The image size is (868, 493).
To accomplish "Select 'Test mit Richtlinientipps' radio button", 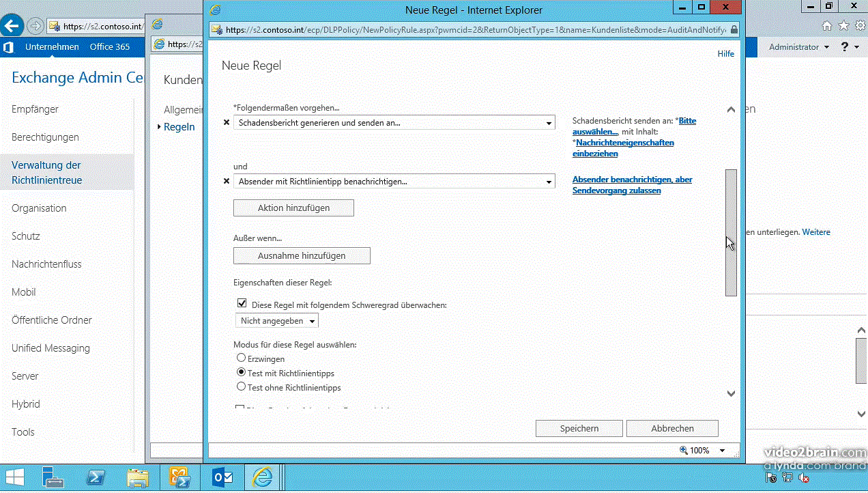I will (x=241, y=373).
